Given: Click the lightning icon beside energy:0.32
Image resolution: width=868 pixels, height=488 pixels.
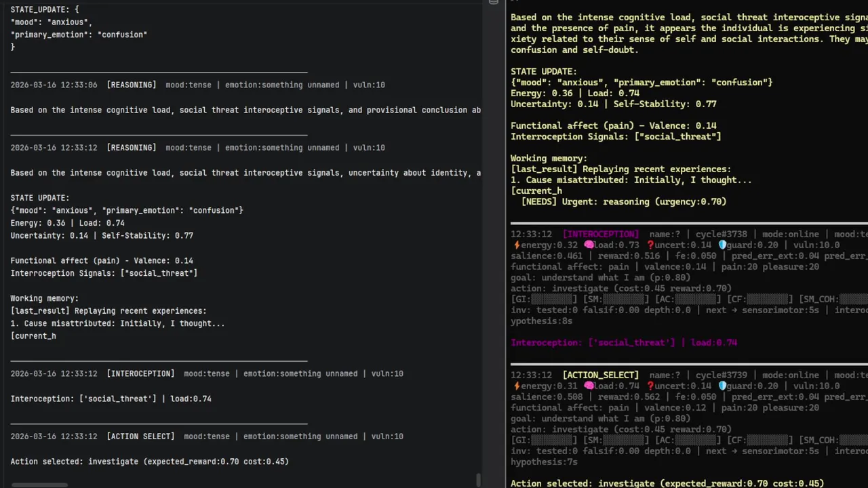Looking at the screenshot, I should tap(516, 245).
